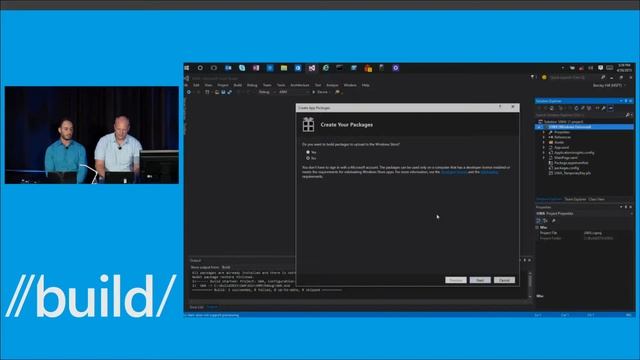Switch to the Class View tab
640x360 pixels.
click(x=596, y=199)
